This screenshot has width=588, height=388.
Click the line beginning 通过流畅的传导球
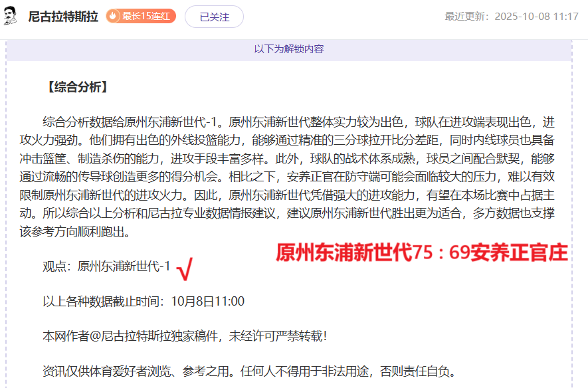[298, 177]
